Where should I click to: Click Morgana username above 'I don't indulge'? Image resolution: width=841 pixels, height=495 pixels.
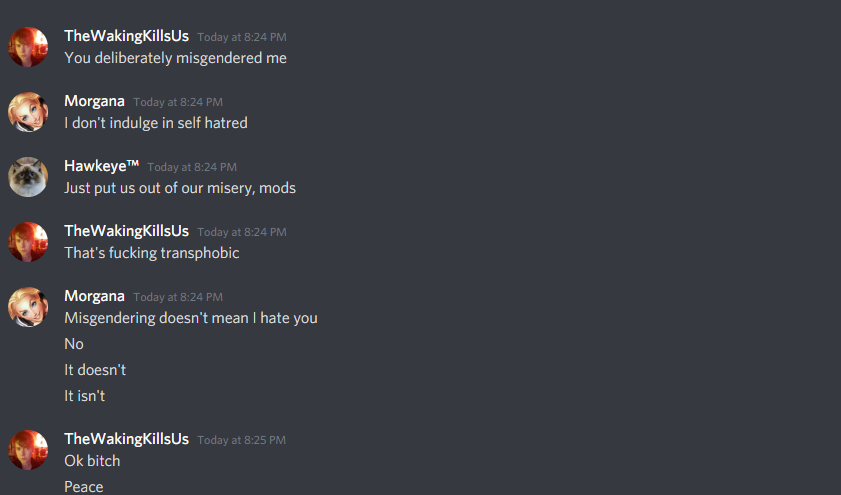pyautogui.click(x=94, y=101)
